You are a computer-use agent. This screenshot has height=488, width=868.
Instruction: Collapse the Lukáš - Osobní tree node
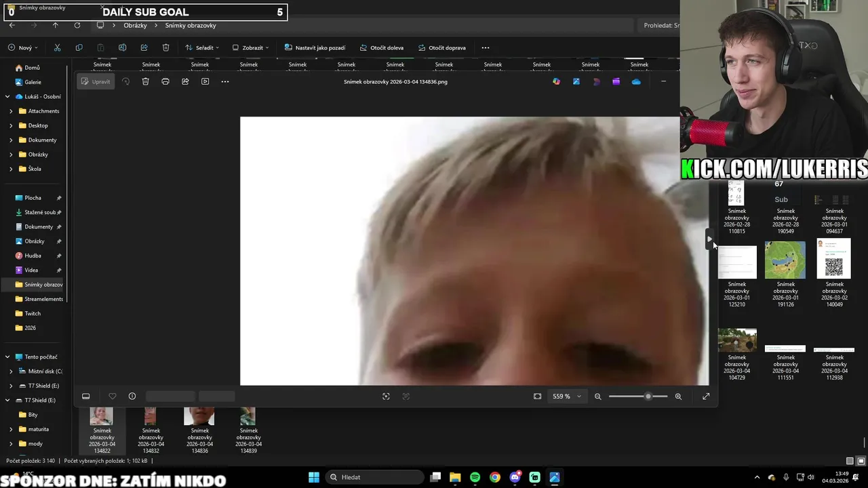pyautogui.click(x=7, y=96)
